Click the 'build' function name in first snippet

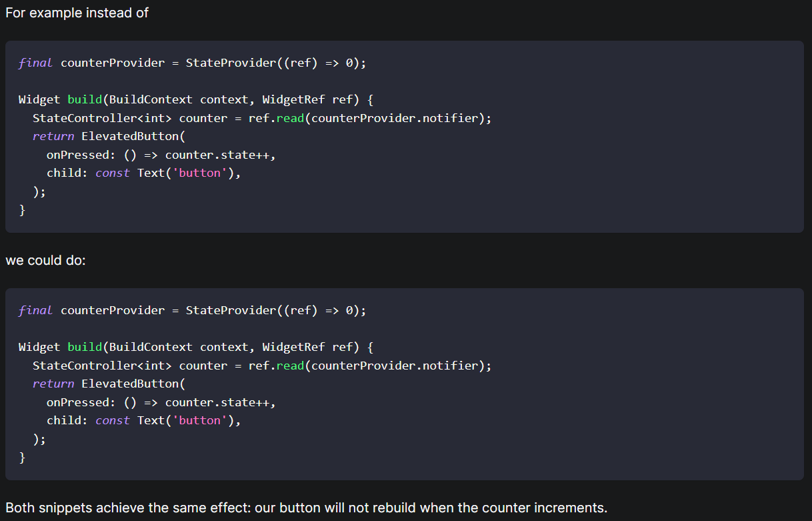point(84,99)
